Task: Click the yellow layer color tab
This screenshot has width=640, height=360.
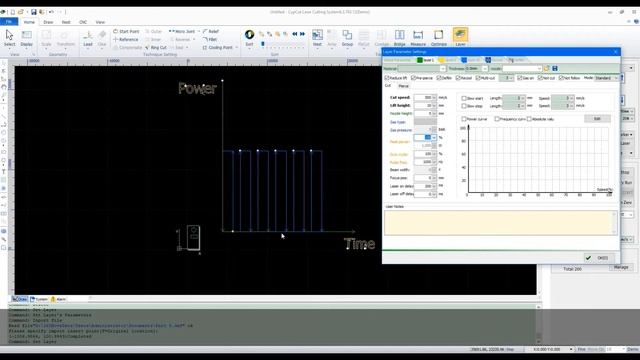Action: coord(447,60)
